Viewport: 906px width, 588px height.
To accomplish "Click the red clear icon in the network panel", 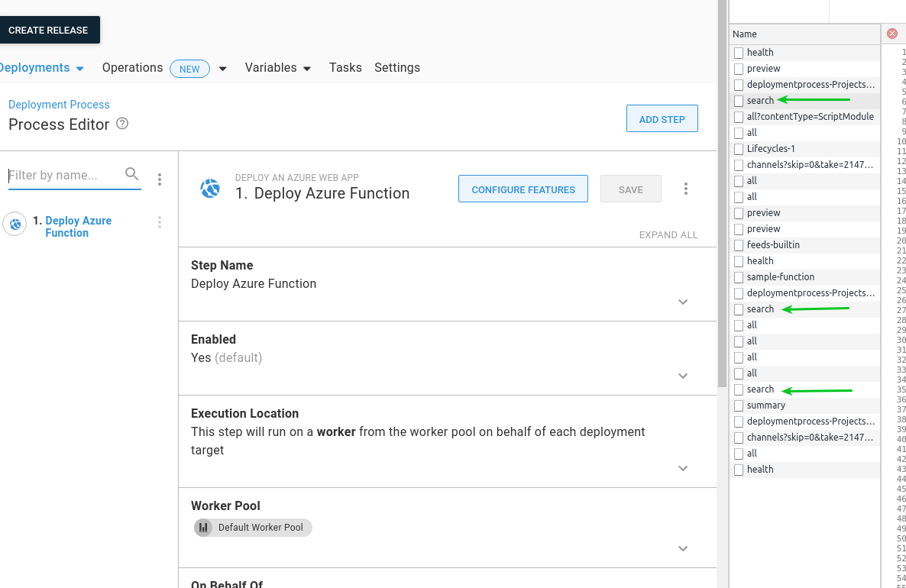I will click(x=892, y=34).
